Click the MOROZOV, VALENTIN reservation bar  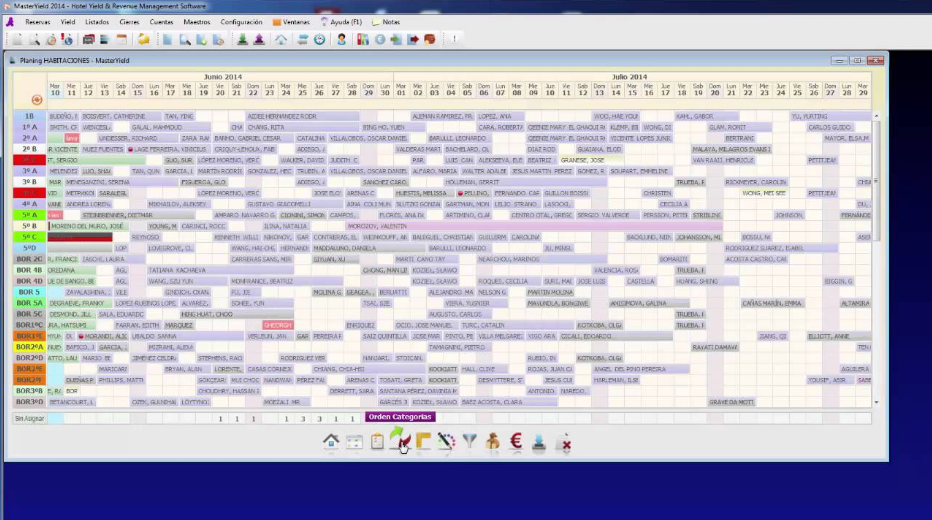534,226
